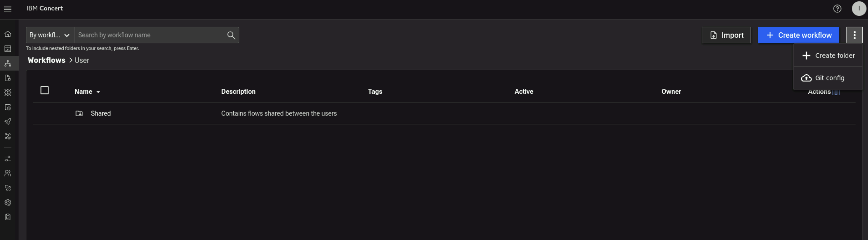Toggle the vertical three-dot overflow menu
The height and width of the screenshot is (240, 868).
tap(854, 35)
